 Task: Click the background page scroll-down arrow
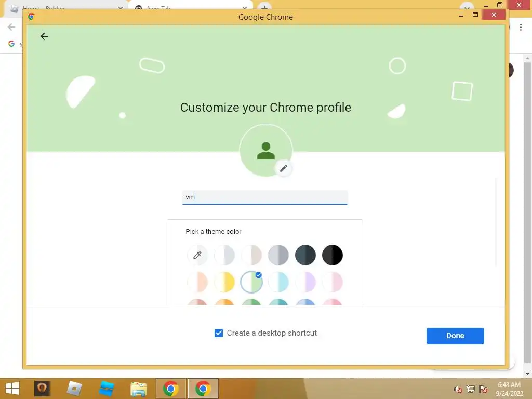[527, 373]
